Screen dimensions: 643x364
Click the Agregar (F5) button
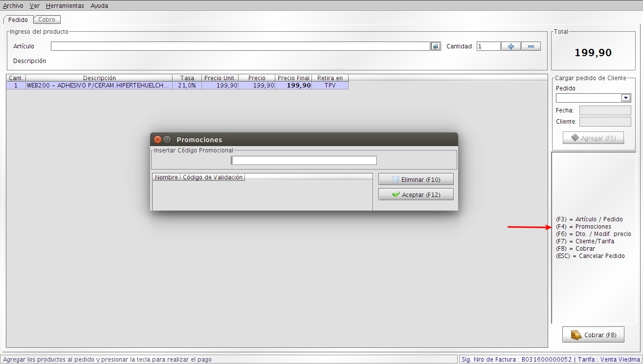(x=594, y=138)
